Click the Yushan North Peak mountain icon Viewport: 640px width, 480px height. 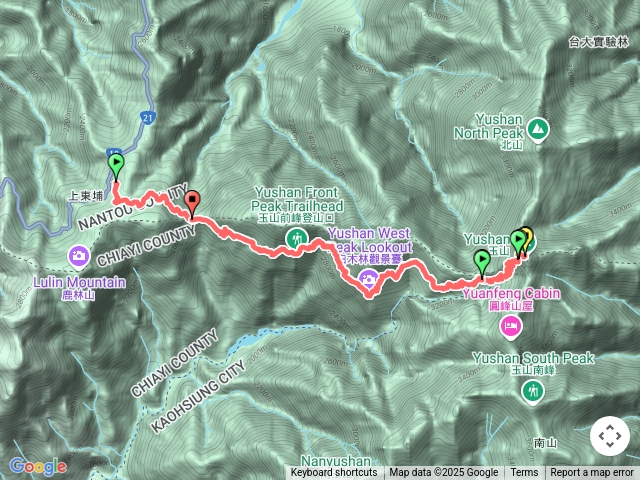tap(538, 130)
